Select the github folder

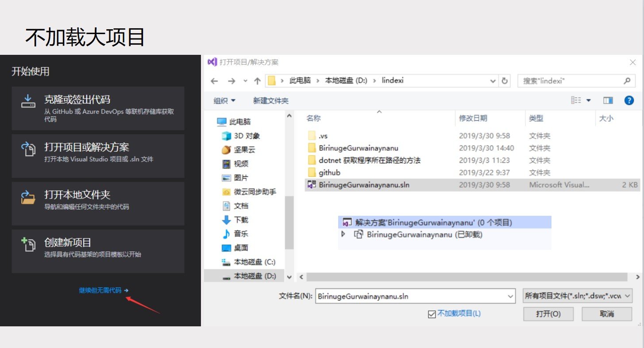pos(324,172)
